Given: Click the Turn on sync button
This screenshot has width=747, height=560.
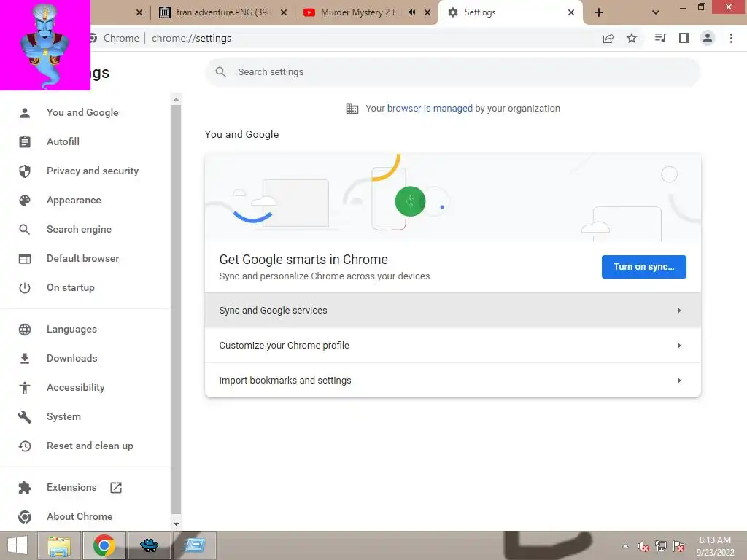Looking at the screenshot, I should tap(643, 267).
